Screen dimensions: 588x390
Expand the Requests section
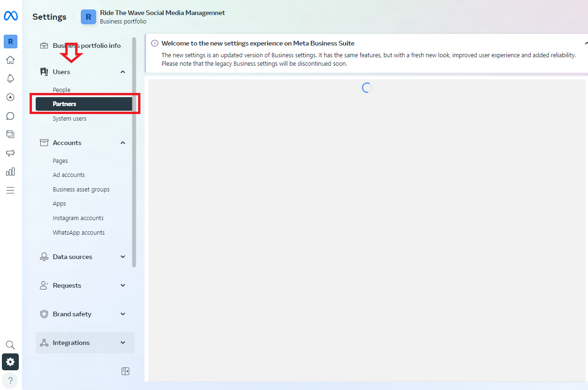coord(123,285)
